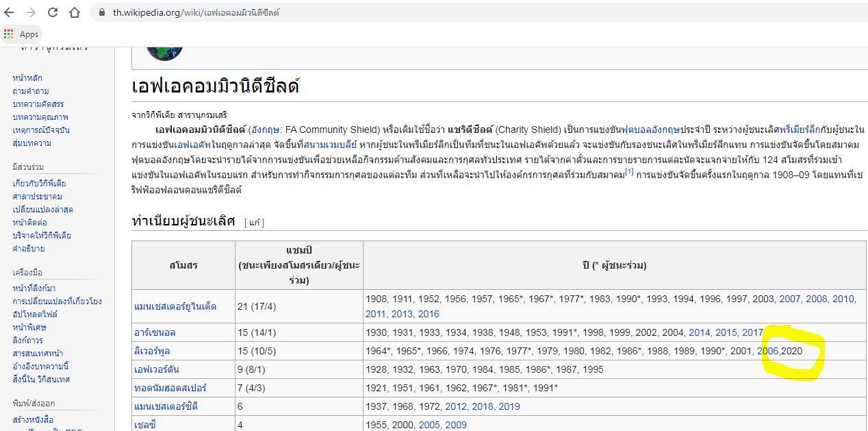The height and width of the screenshot is (431, 868).
Task: Open ทอตนัมฮอตสเปอร์ club link
Action: click(x=170, y=388)
